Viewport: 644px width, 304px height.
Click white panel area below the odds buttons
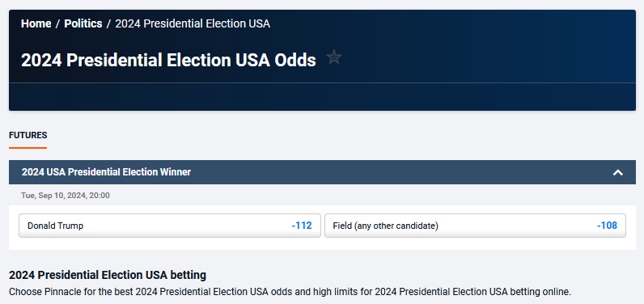click(x=322, y=243)
